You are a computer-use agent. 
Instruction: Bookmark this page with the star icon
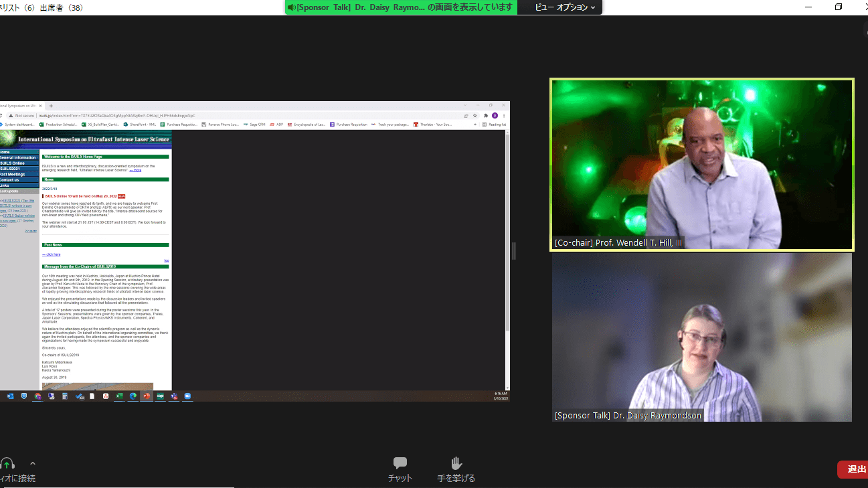click(474, 116)
